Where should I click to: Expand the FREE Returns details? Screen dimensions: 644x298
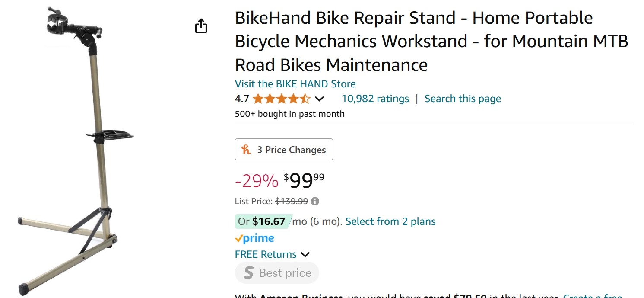pyautogui.click(x=305, y=254)
